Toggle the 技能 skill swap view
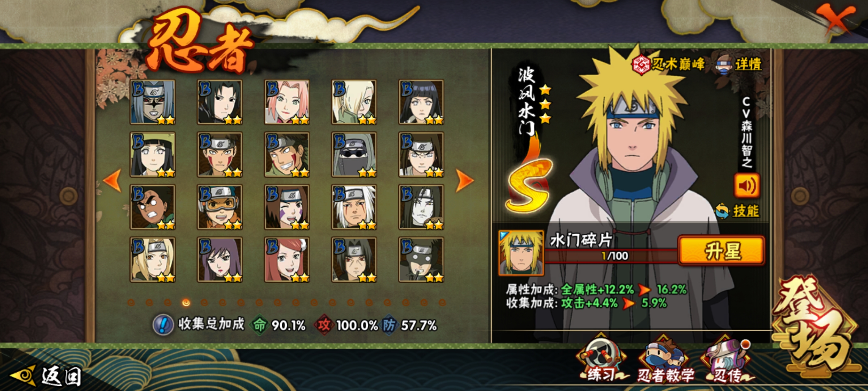 [x=737, y=211]
